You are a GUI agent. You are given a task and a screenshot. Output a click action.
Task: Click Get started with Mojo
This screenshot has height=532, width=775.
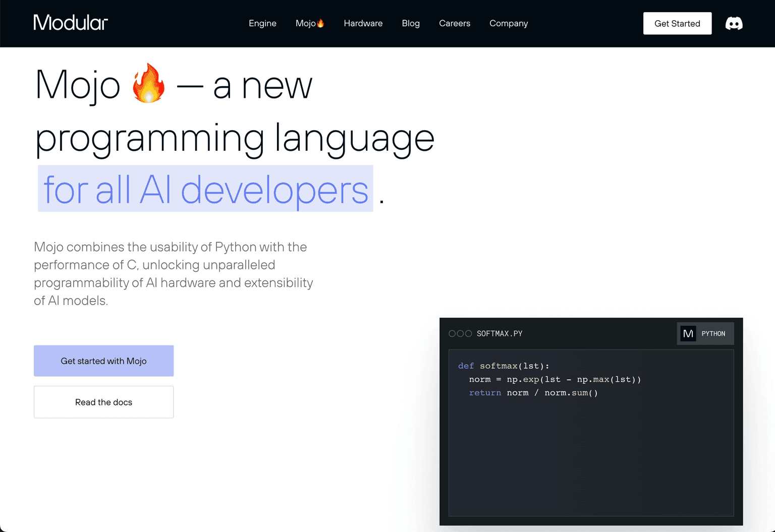(x=104, y=361)
